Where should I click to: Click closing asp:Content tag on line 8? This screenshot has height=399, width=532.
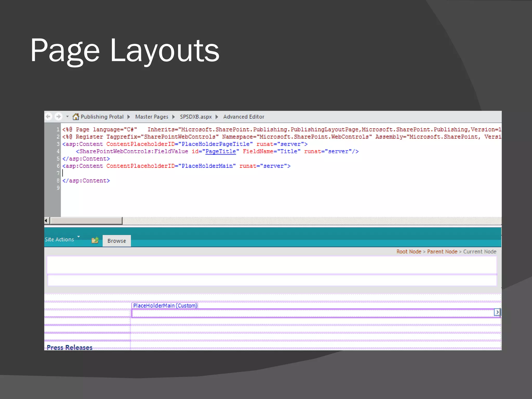(86, 181)
